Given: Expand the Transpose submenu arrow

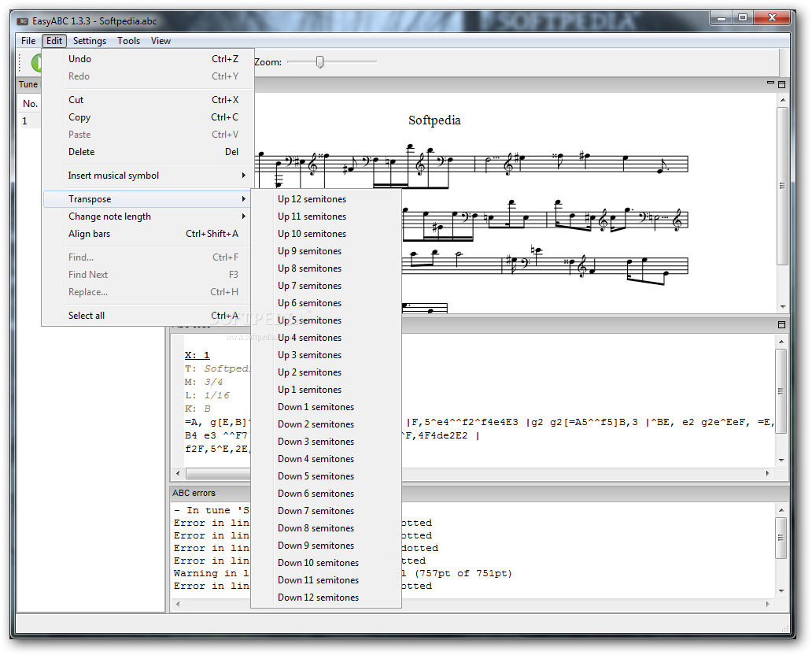Looking at the screenshot, I should point(243,199).
